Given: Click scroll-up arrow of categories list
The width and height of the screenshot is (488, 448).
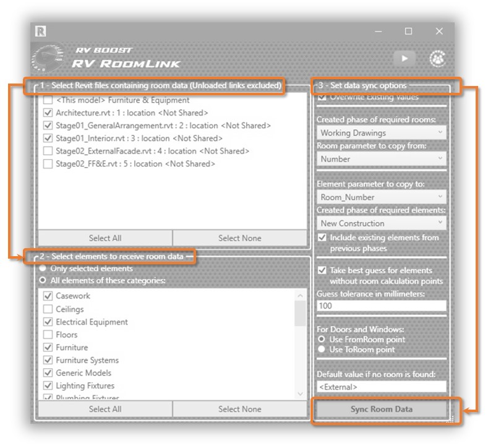Looking at the screenshot, I should [300, 295].
